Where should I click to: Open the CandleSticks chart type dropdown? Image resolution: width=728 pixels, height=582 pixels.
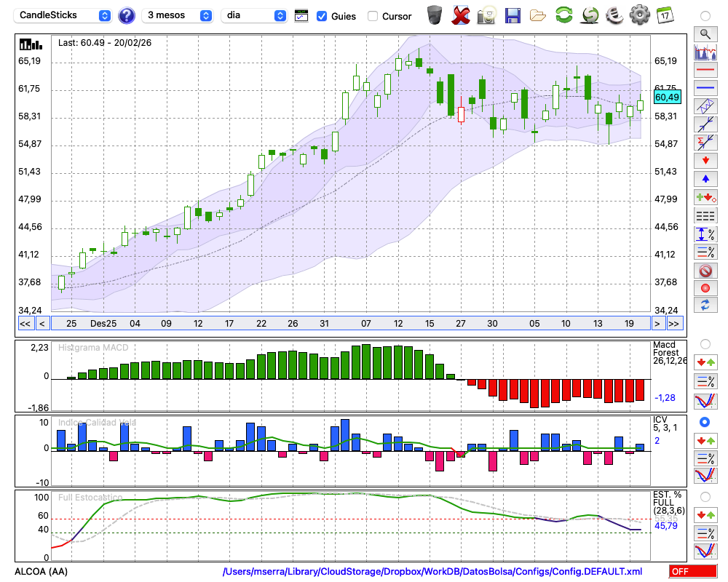(64, 15)
